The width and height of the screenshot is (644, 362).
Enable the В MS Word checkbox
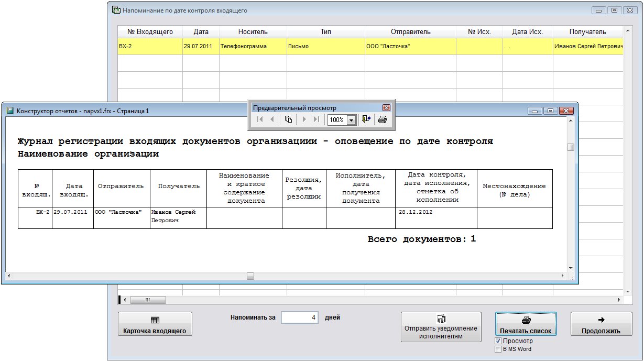tap(498, 349)
